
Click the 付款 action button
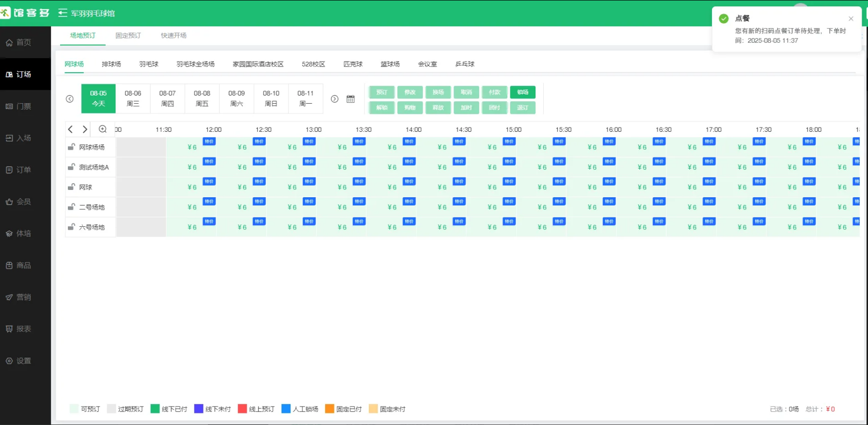coord(494,92)
